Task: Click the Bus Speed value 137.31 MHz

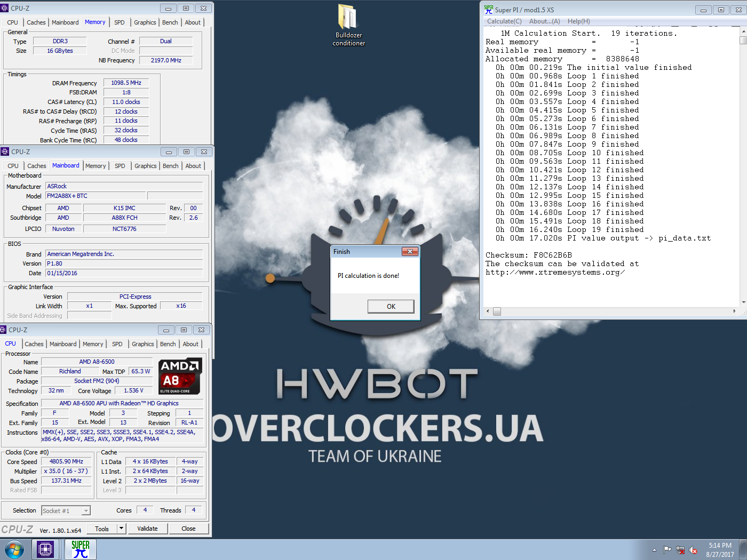Action: 66,481
